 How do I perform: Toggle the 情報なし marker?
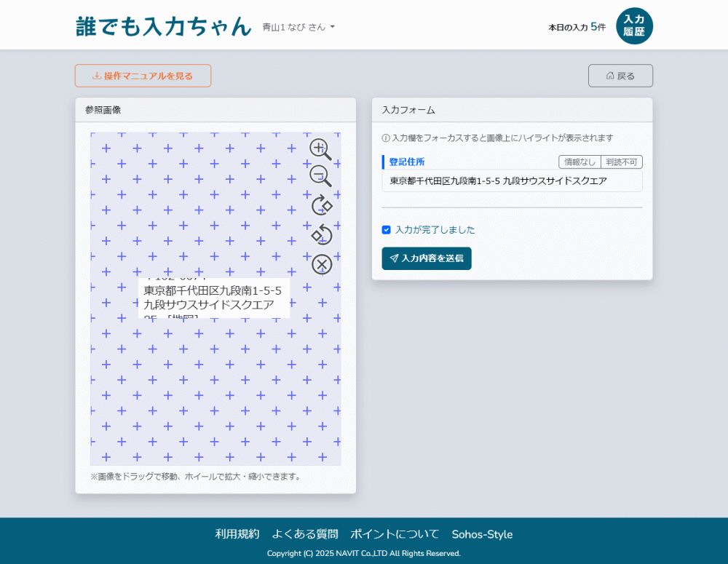(579, 162)
